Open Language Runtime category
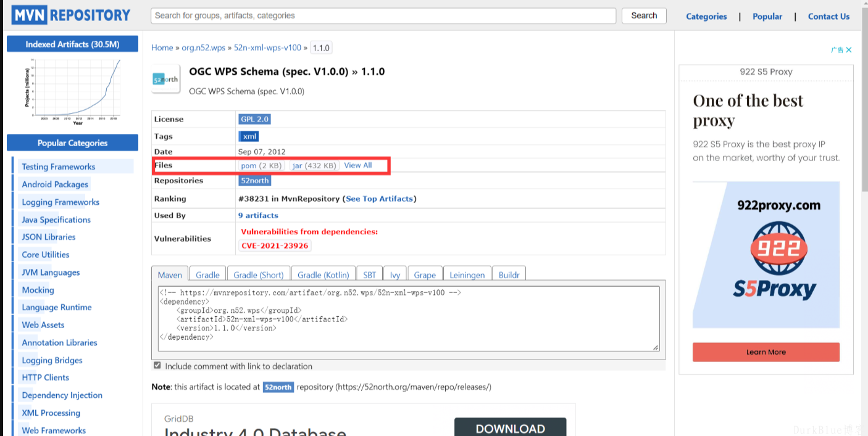 (57, 307)
